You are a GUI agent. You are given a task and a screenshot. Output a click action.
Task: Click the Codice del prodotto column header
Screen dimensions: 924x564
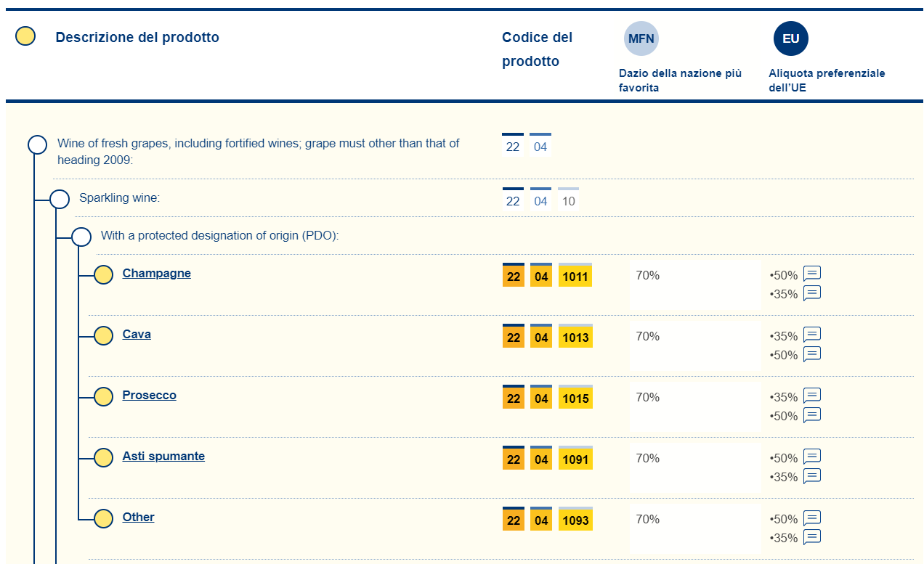[x=537, y=49]
